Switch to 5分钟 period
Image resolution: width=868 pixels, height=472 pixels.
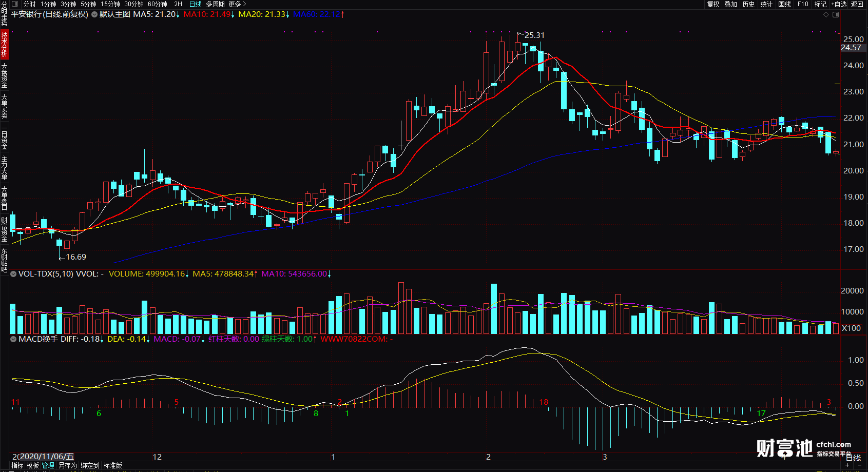click(88, 4)
